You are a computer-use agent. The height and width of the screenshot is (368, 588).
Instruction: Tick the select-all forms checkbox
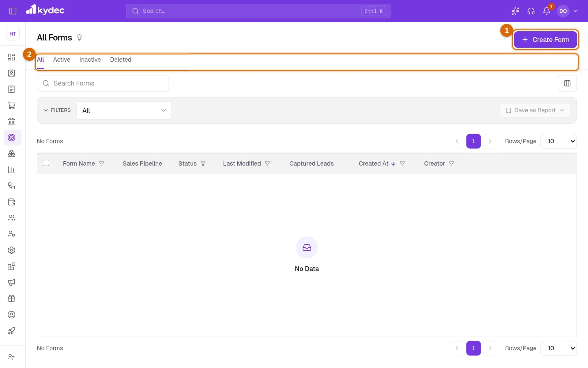[46, 163]
